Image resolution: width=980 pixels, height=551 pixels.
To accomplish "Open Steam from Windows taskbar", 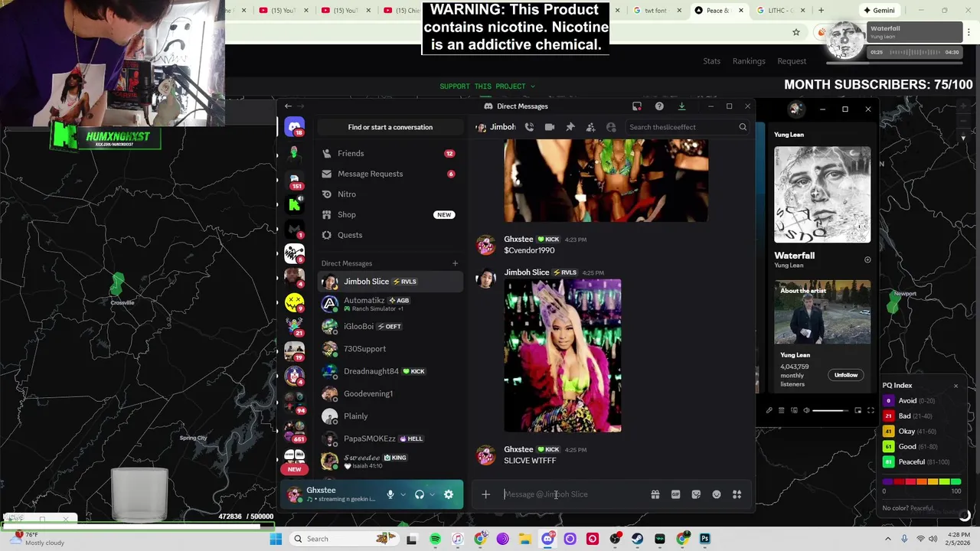I will (x=637, y=539).
